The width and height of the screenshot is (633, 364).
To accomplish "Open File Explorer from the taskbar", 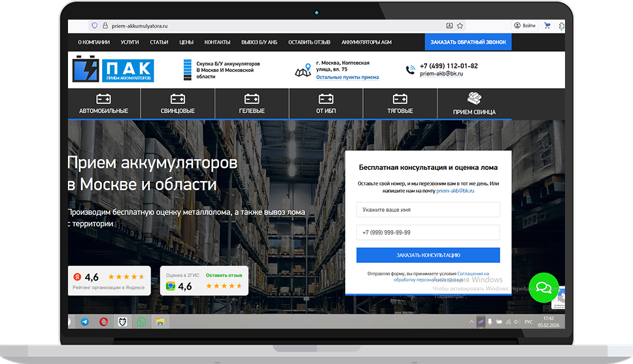I will point(160,322).
